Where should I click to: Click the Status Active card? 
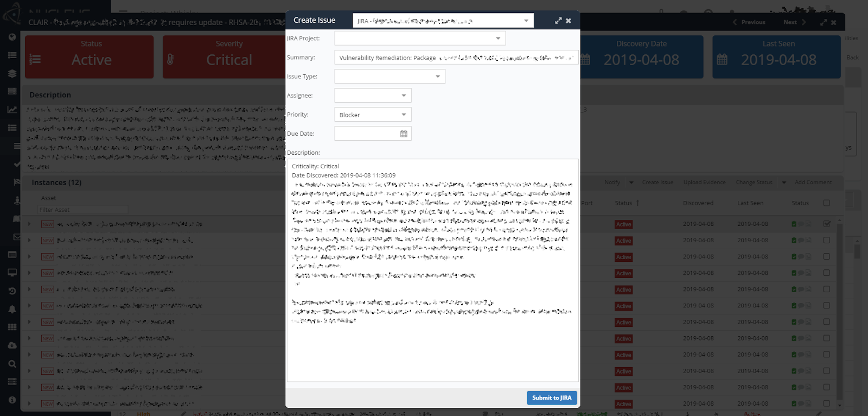[89, 57]
